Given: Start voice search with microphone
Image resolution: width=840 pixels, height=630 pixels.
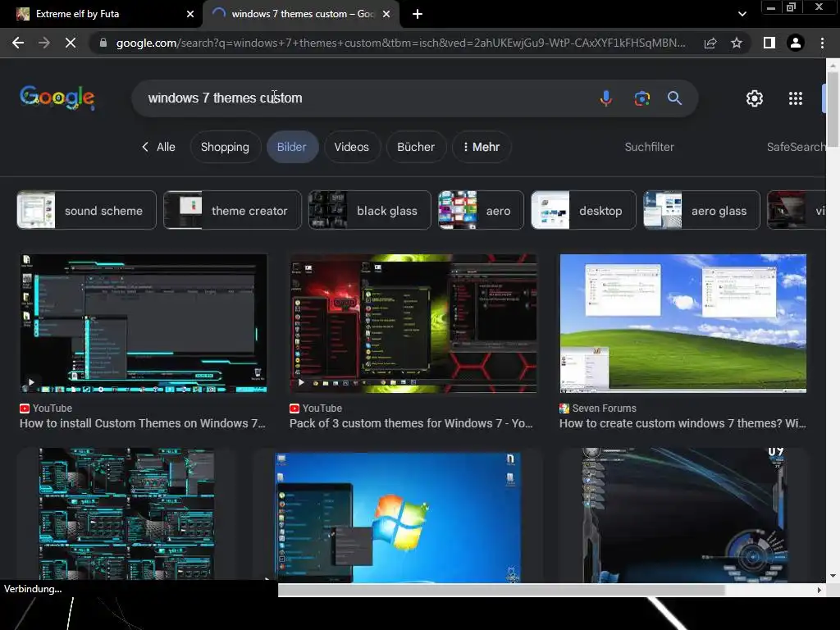Looking at the screenshot, I should click(606, 98).
